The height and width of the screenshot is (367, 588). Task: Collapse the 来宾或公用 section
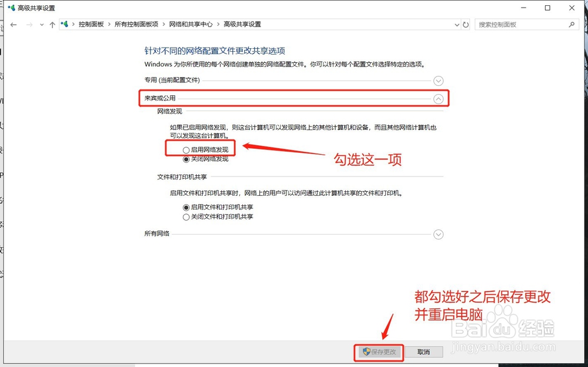(x=438, y=99)
